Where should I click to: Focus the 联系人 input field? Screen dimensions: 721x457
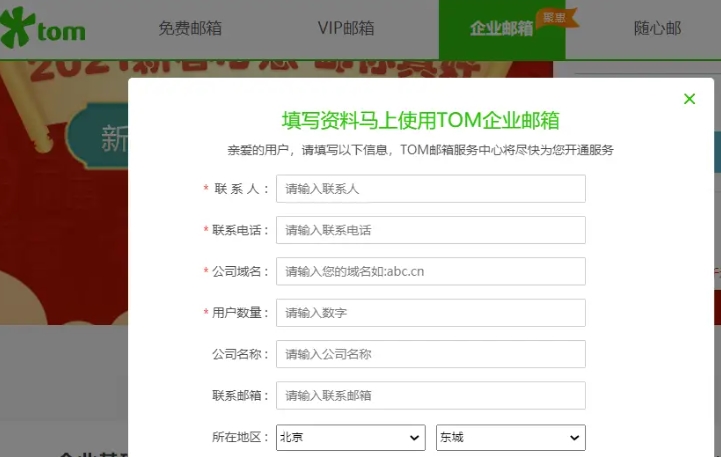click(430, 189)
